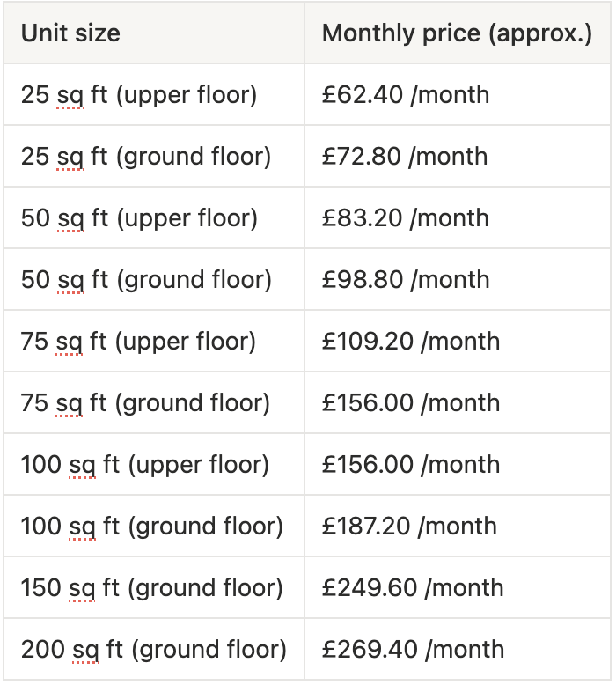The height and width of the screenshot is (685, 616).
Task: Select the 25 sq ft (ground floor) cell
Action: (x=154, y=156)
